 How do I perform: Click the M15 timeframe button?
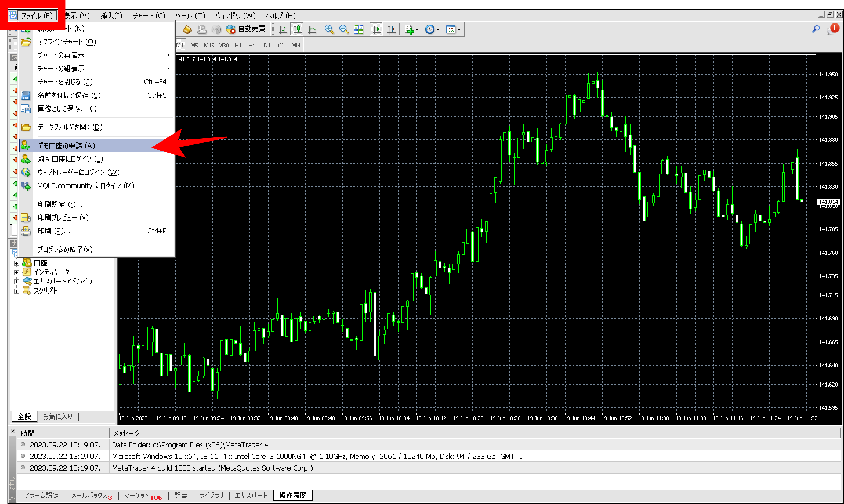pyautogui.click(x=209, y=45)
